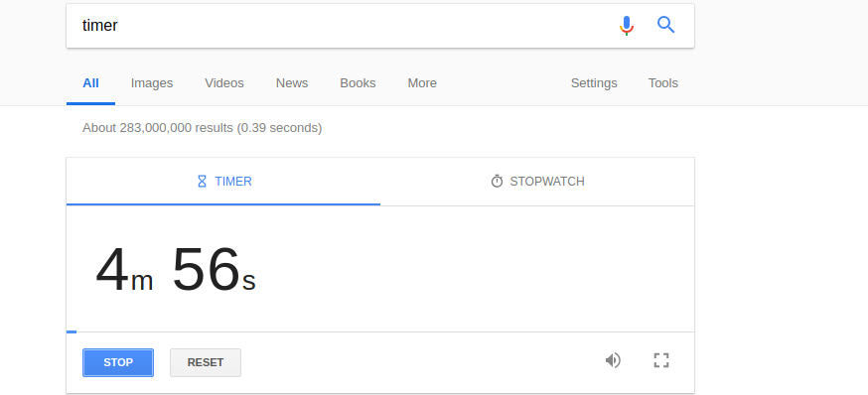868x395 pixels.
Task: Select the TIMER tab label
Action: click(233, 182)
